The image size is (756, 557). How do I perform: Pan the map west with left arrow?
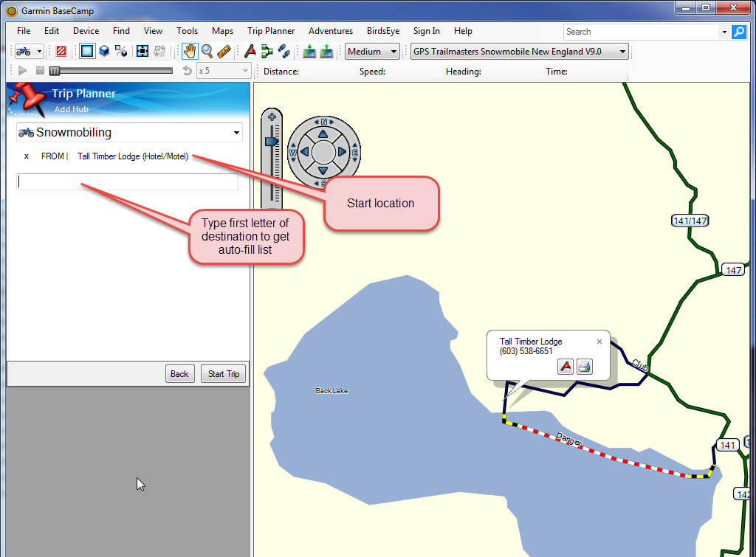(x=305, y=152)
